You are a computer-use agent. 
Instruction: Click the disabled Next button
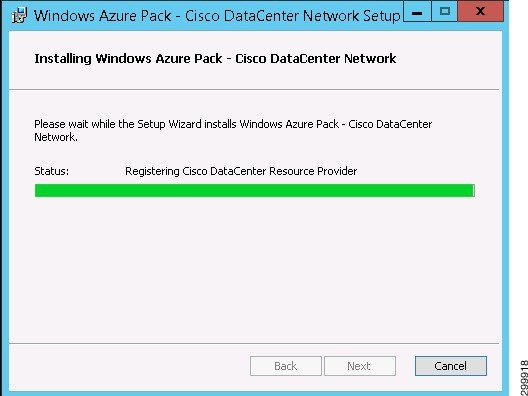click(x=359, y=366)
